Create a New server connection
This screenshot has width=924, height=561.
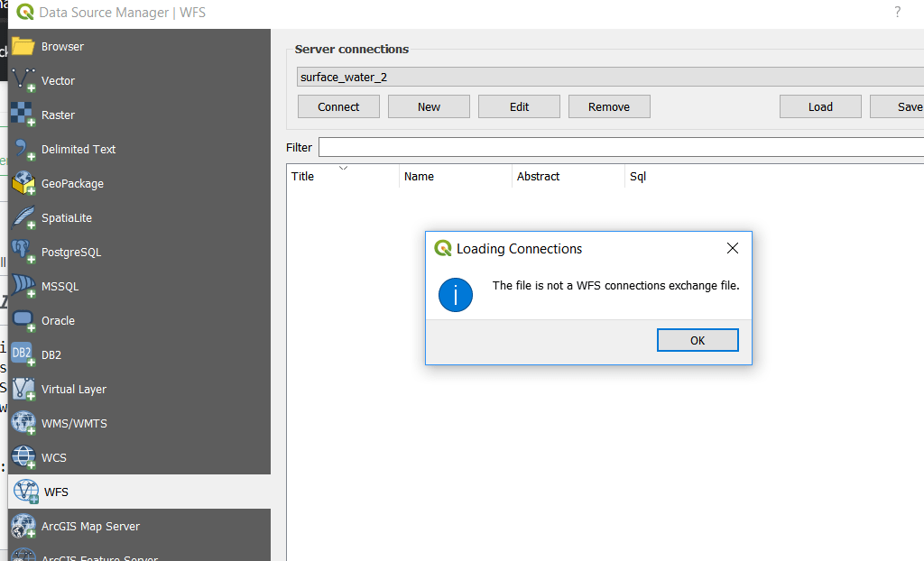click(x=429, y=106)
